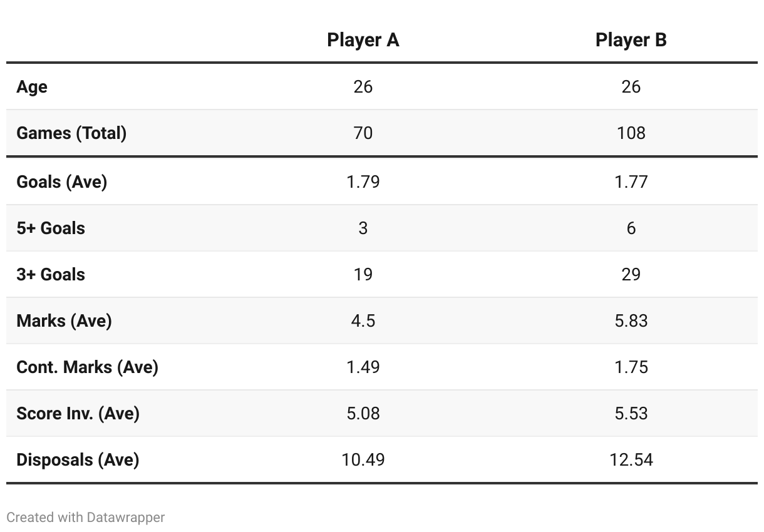The image size is (764, 532).
Task: Click Player B's marks average 5.83
Action: point(631,320)
